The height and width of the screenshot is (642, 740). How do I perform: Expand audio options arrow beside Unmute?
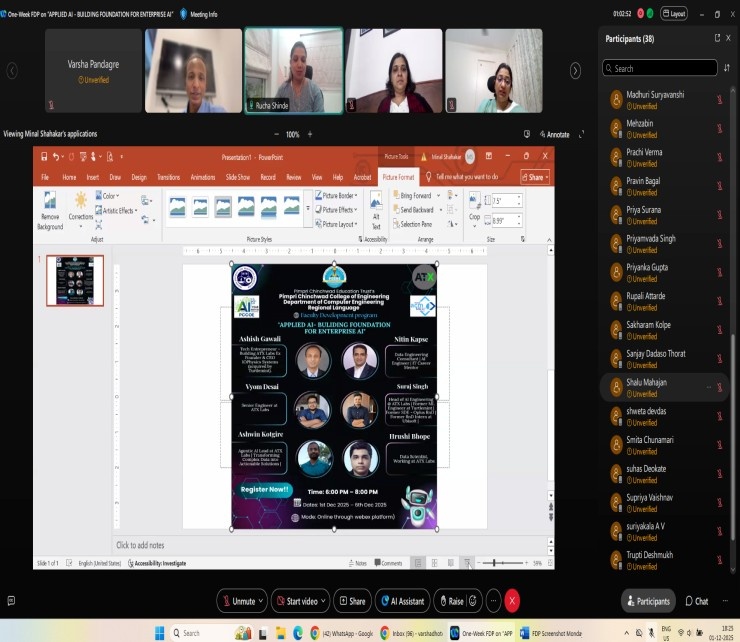[262, 601]
